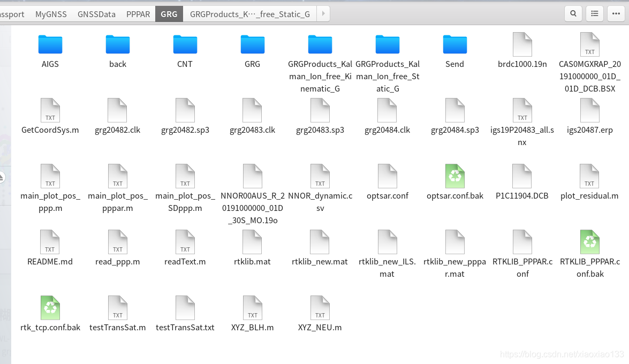Select the brdc1000.19n file icon
Image resolution: width=629 pixels, height=364 pixels.
tap(522, 44)
